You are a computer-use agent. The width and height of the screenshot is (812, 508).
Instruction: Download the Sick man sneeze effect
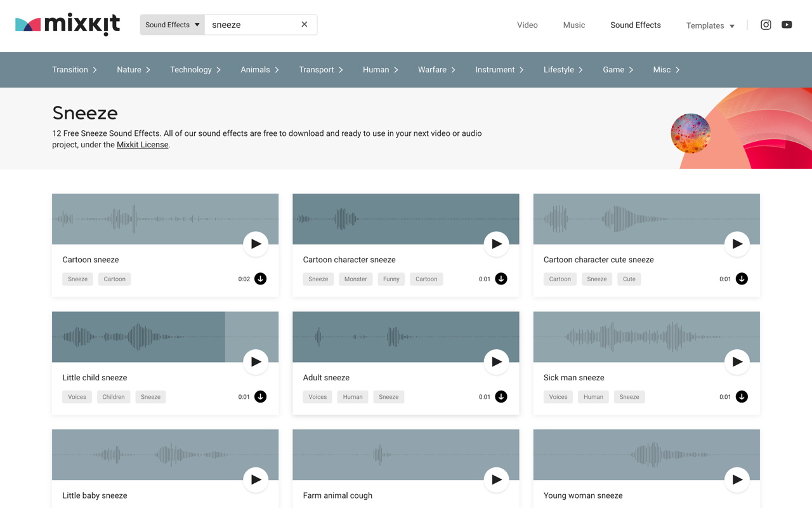coord(742,397)
